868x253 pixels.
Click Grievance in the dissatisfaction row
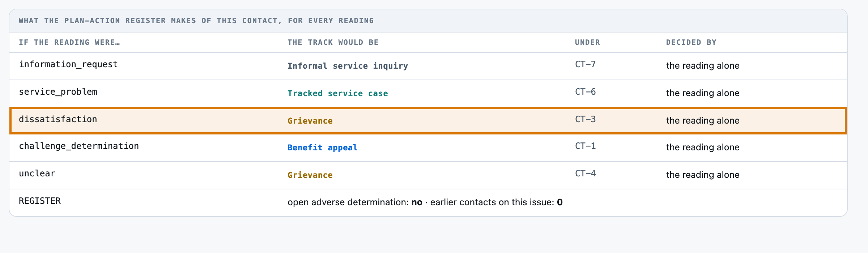click(310, 121)
